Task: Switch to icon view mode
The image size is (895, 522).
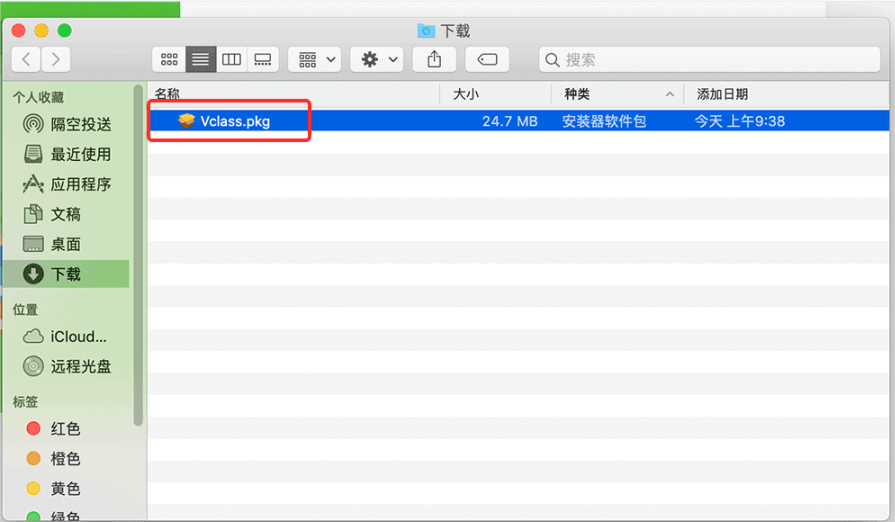Action: [x=169, y=60]
